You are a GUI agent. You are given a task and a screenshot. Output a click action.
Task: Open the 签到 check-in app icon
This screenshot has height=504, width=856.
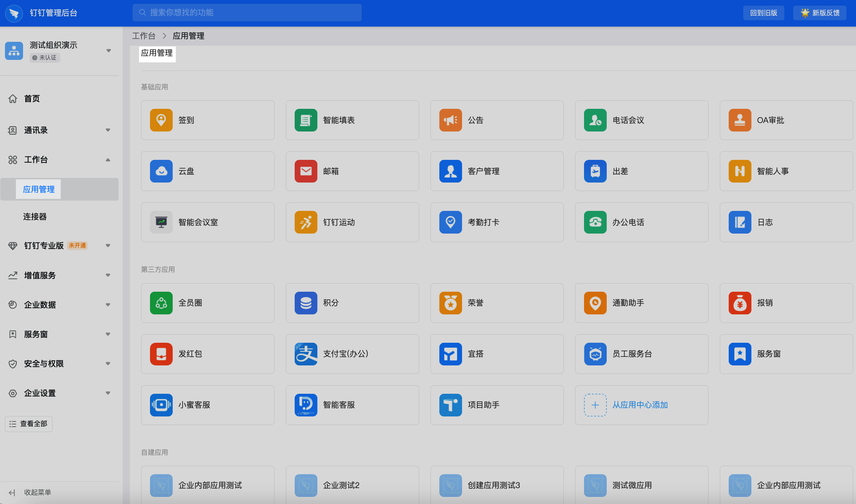pos(161,120)
